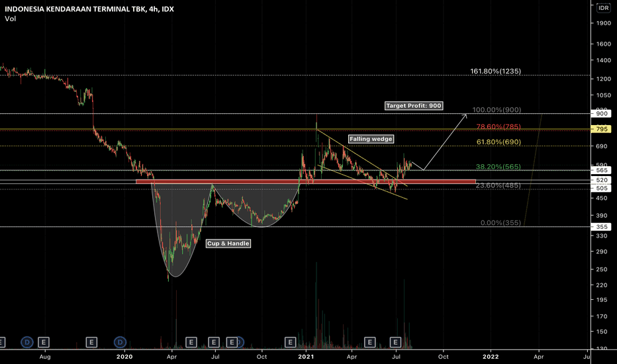Screen dimensions: 617x364
Task: Click the 520 price tag on price axis
Action: click(x=601, y=180)
